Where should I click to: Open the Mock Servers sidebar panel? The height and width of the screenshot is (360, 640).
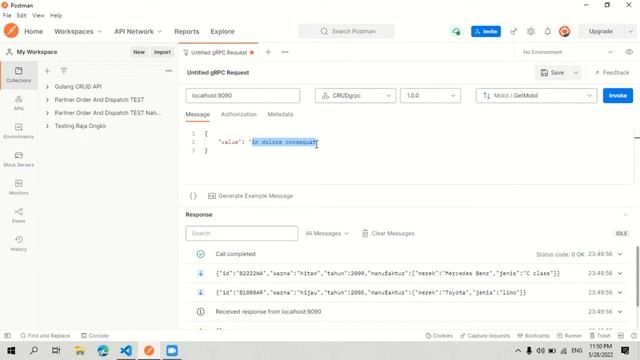coord(19,159)
